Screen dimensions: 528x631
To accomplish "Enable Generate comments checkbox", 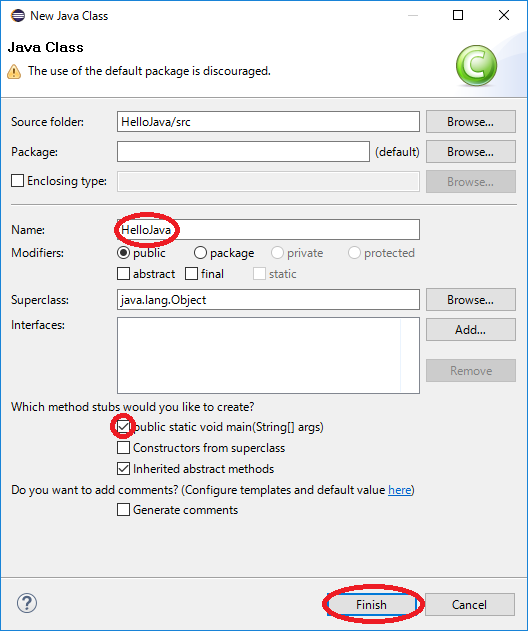I will pos(123,509).
